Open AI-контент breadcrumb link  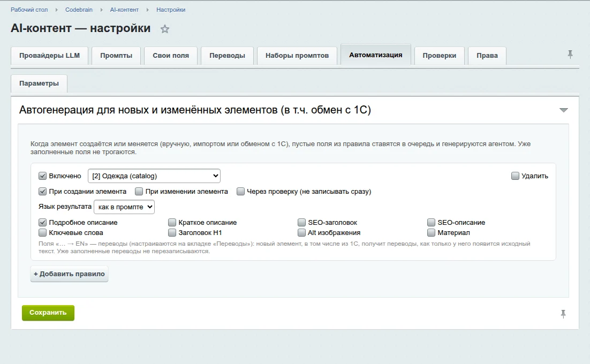click(x=124, y=10)
